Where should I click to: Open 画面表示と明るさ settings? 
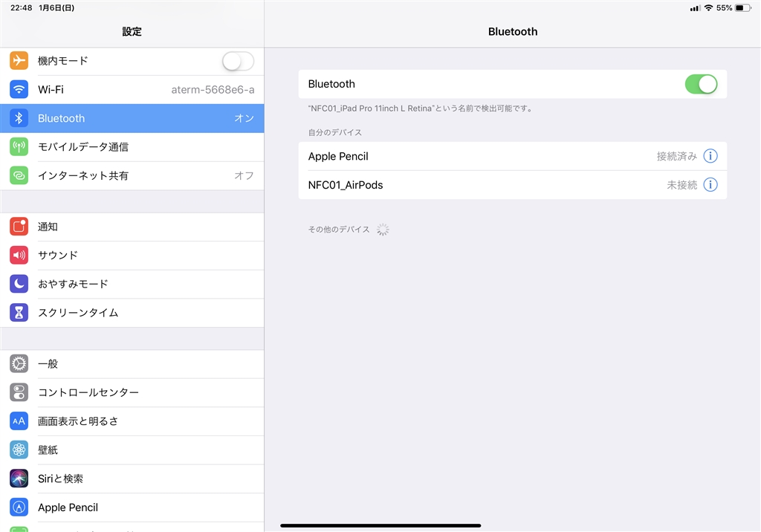[x=132, y=421]
